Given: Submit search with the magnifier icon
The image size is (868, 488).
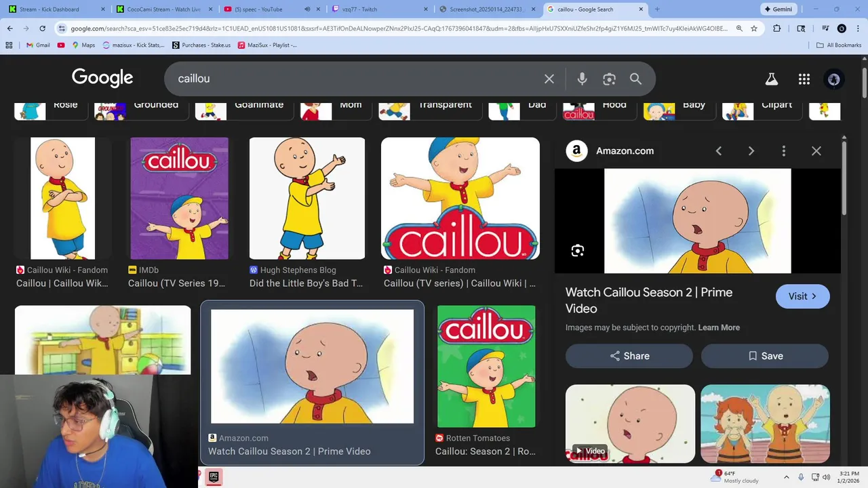Looking at the screenshot, I should pyautogui.click(x=635, y=79).
